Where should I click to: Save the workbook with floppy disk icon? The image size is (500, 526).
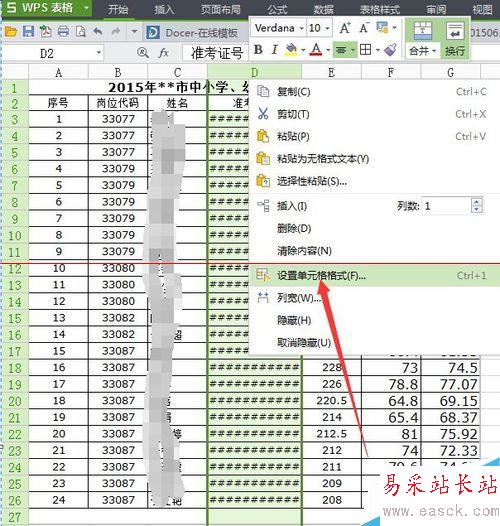(29, 32)
